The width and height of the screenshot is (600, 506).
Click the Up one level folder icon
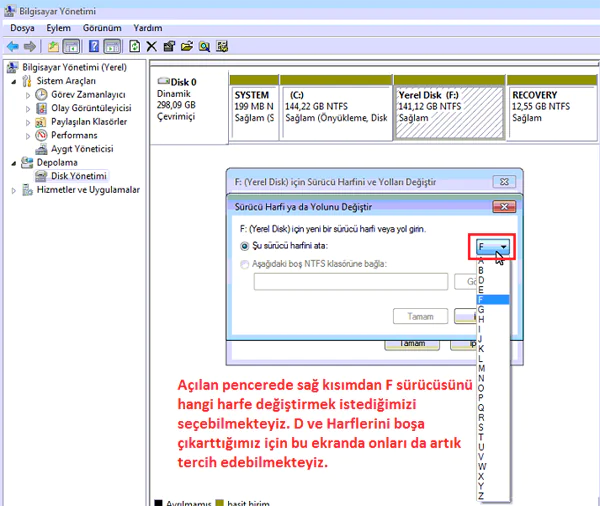[54, 47]
